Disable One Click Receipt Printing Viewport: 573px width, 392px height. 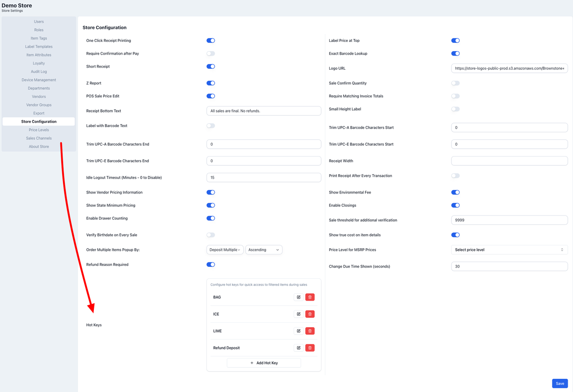click(211, 41)
